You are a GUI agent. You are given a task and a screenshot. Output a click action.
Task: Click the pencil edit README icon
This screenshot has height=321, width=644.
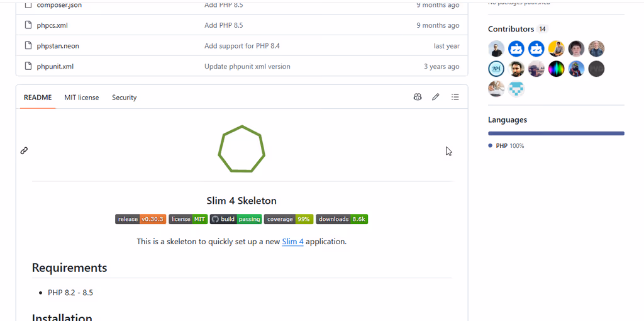tap(436, 97)
